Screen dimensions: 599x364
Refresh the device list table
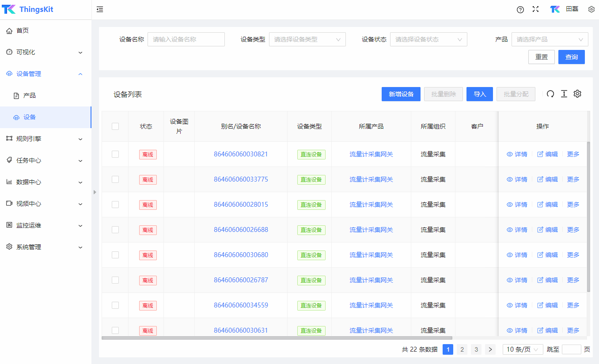tap(550, 94)
